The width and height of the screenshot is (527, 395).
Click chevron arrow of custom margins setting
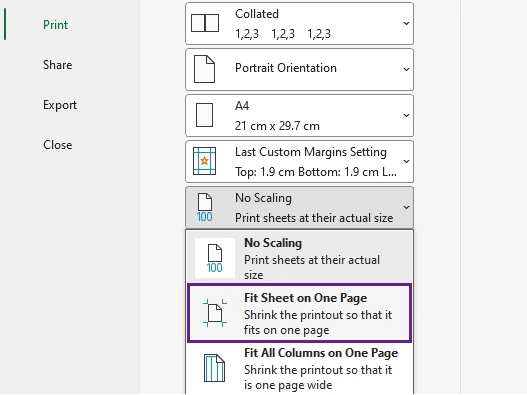[406, 161]
